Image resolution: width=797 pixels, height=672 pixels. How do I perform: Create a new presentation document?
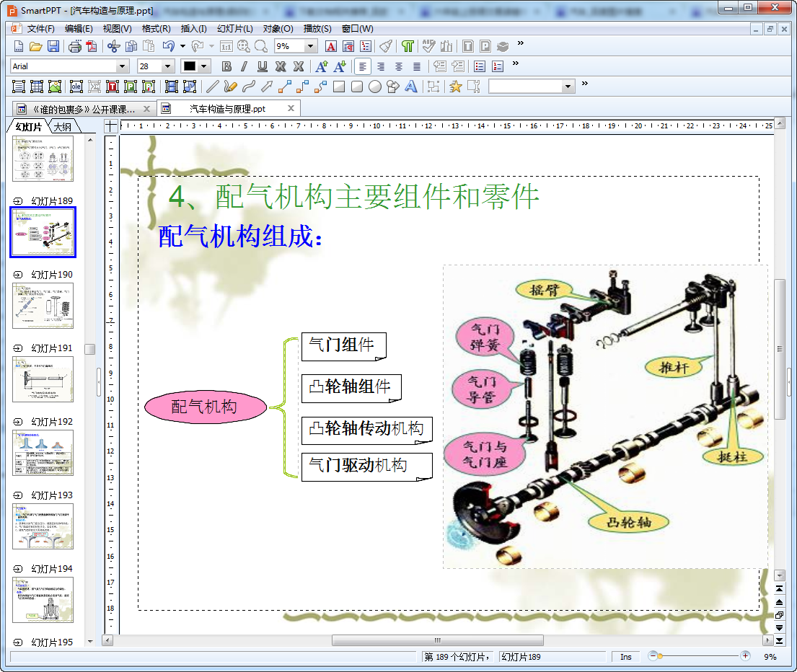[x=18, y=47]
